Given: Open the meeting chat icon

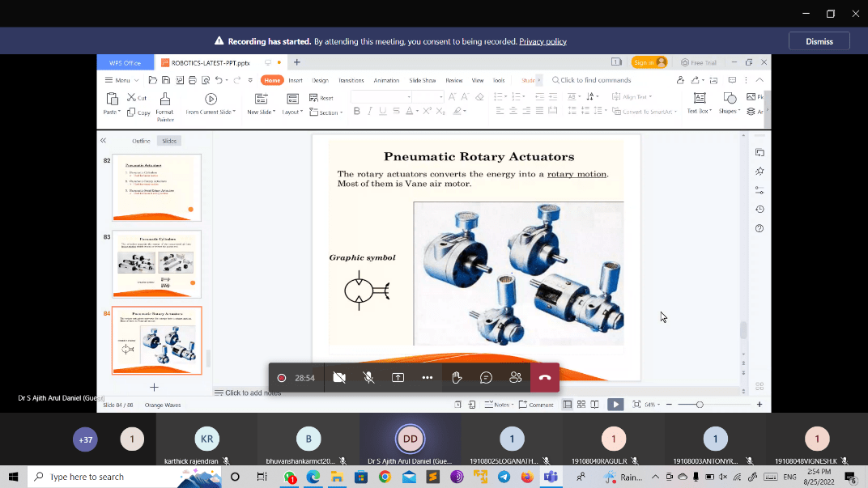Looking at the screenshot, I should pyautogui.click(x=486, y=377).
